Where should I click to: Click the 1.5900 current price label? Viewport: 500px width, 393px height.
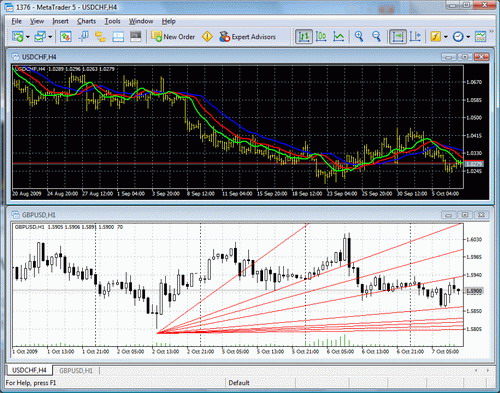pos(474,291)
